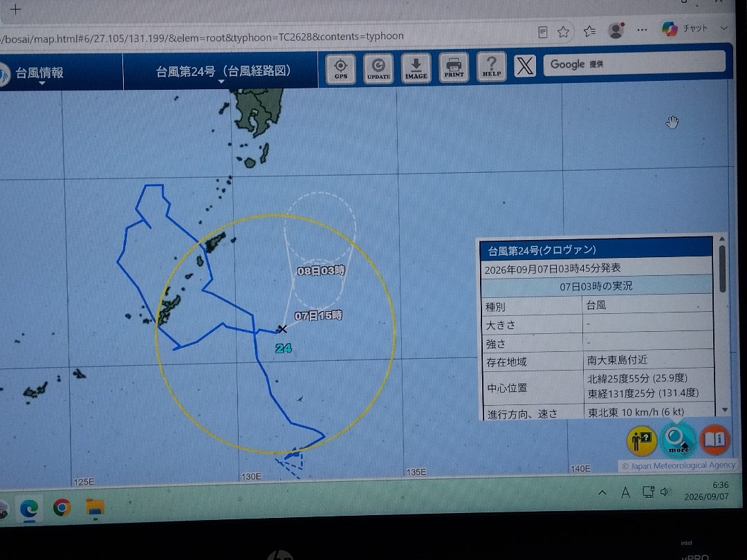The width and height of the screenshot is (747, 560).
Task: Open a new browser tab with plus
Action: point(15,9)
